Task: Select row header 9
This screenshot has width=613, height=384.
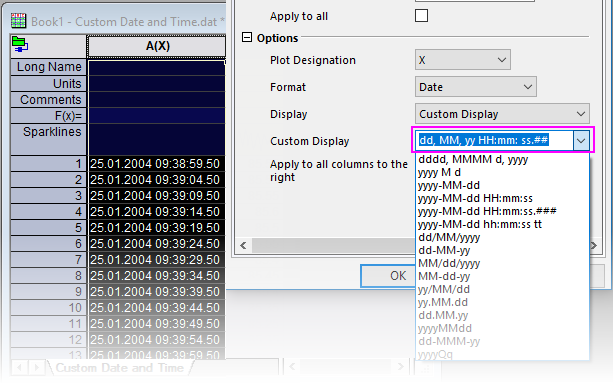Action: (48, 292)
